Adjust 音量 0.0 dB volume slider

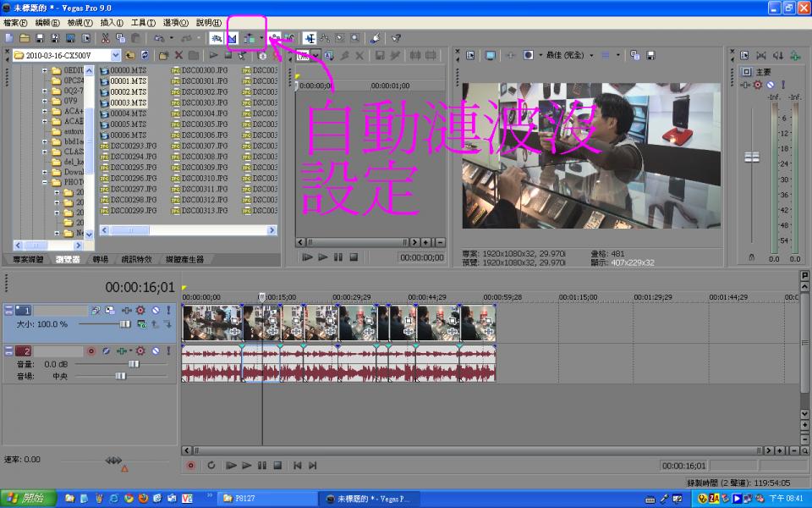pos(134,364)
